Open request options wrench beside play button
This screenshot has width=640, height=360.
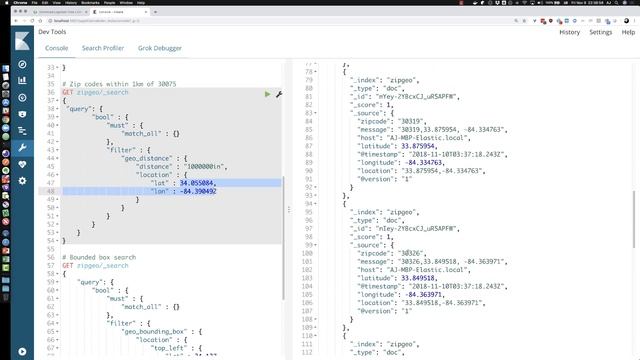click(279, 94)
